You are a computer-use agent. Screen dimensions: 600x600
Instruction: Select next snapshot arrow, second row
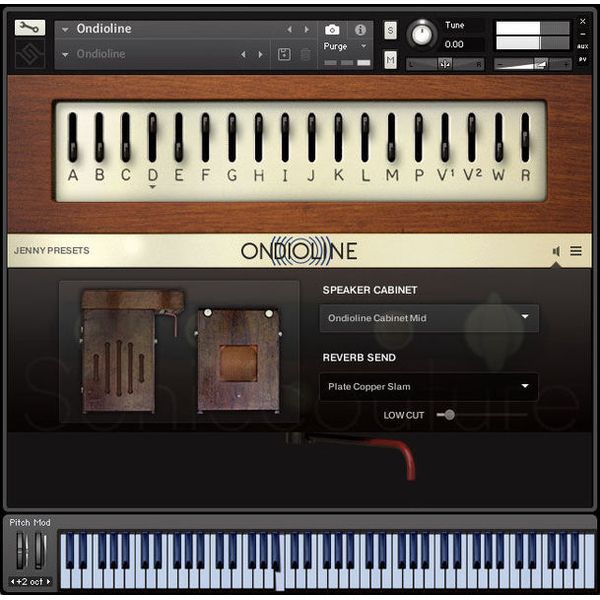tap(261, 54)
